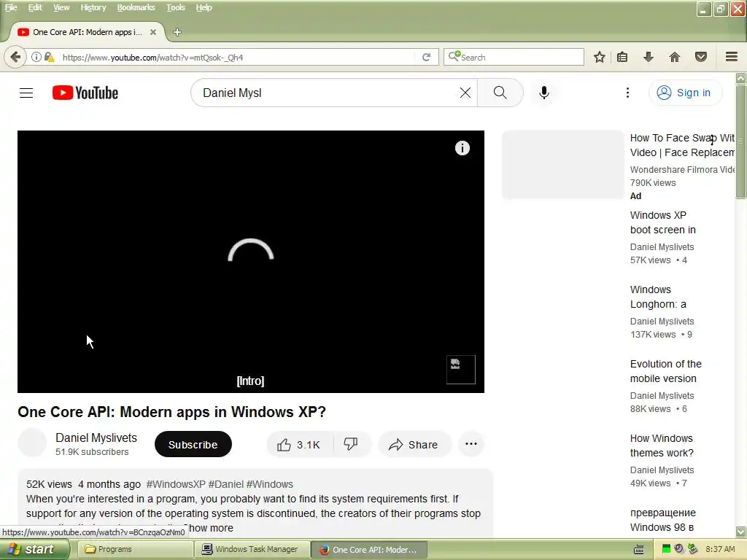Open a new tab with plus icon
This screenshot has height=560, width=747.
pos(177,32)
